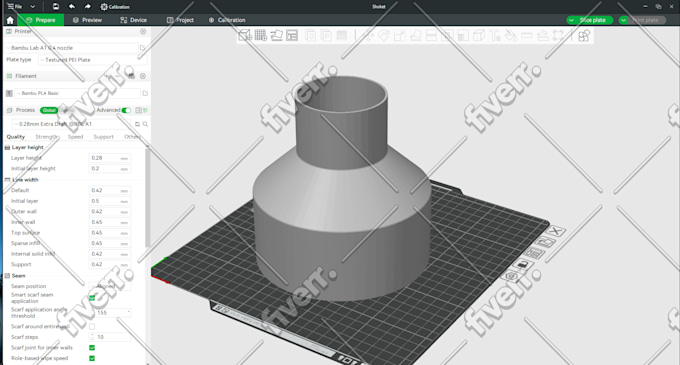Uncheck Scarf joint for inner walls
Screen dimensions: 680x365
(x=92, y=348)
